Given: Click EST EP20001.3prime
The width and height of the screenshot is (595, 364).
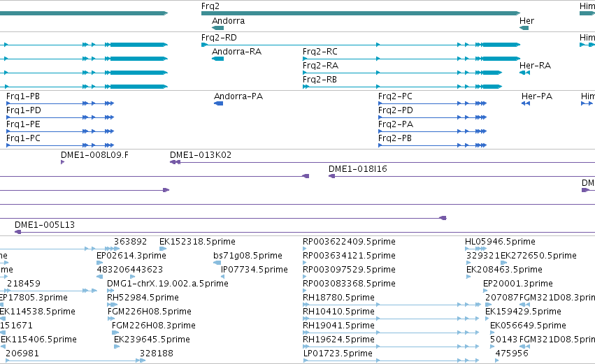Looking at the screenshot, I should [518, 284].
